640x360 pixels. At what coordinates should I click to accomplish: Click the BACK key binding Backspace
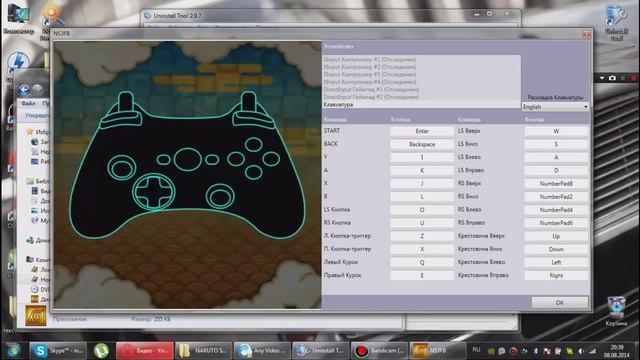click(422, 144)
